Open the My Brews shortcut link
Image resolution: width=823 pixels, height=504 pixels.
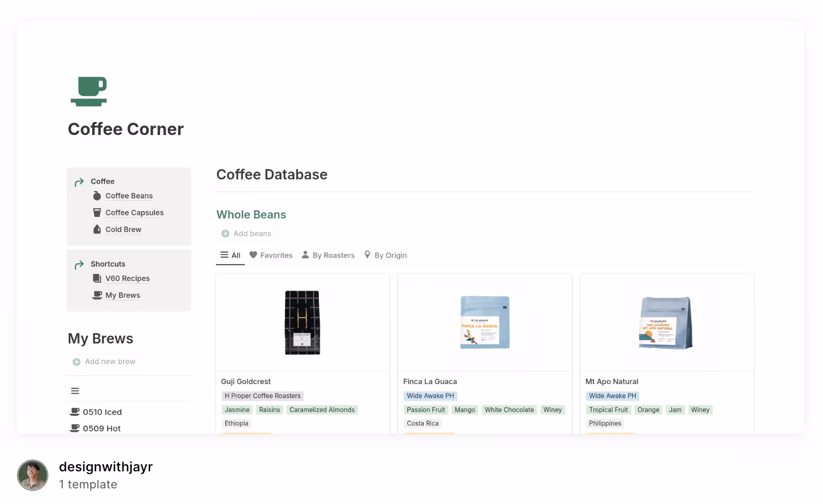tap(122, 295)
